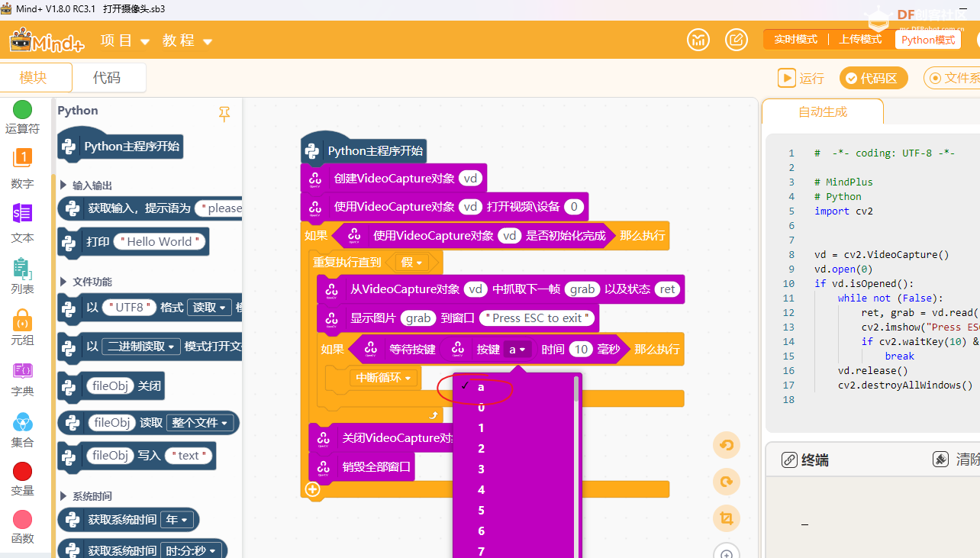Open the 读取 mode dropdown in palette
Viewport: 980px width, 558px height.
209,307
